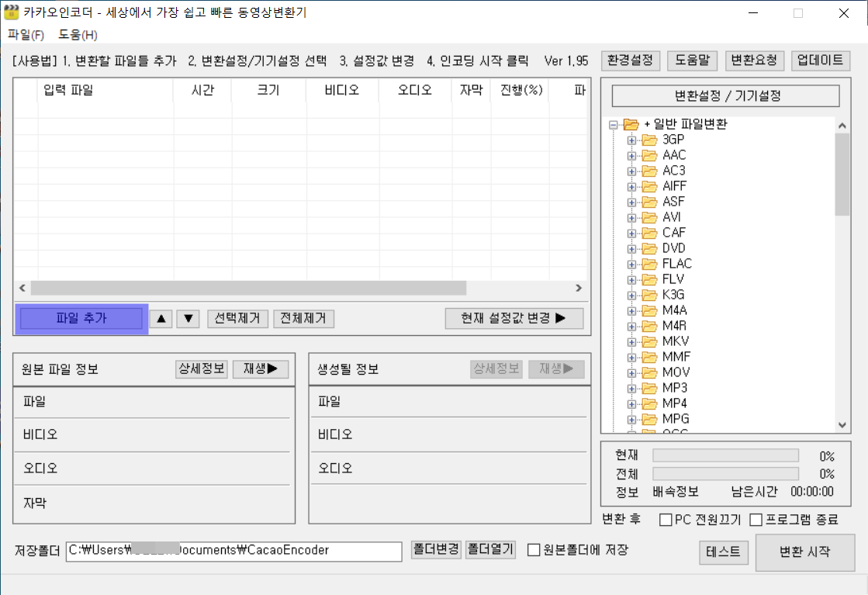Click 폴더변경 button
This screenshot has width=868, height=595.
pos(436,549)
